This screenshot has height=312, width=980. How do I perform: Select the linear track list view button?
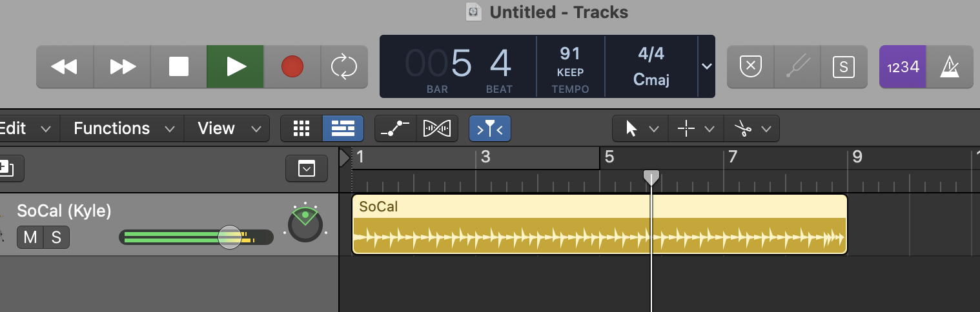click(343, 128)
